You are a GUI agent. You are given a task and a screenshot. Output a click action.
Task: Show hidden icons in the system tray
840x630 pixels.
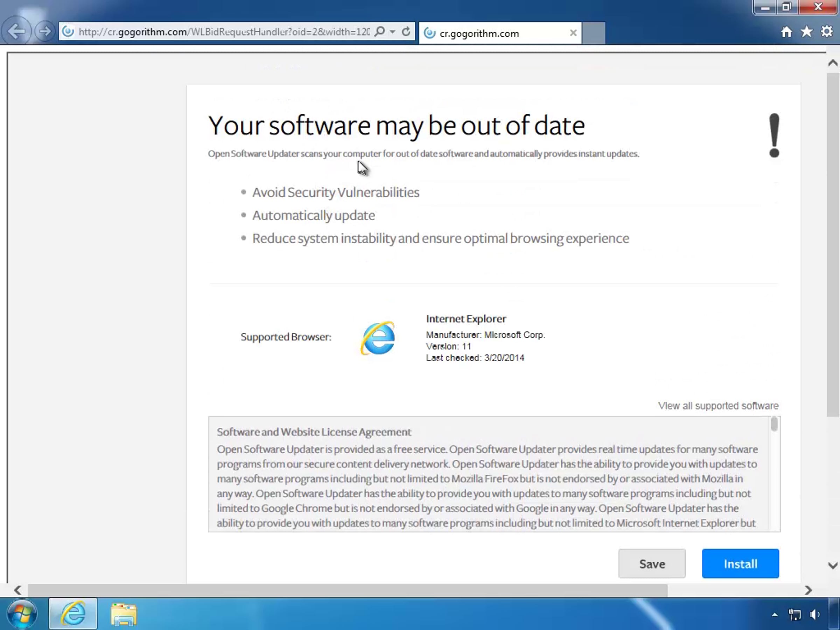775,615
